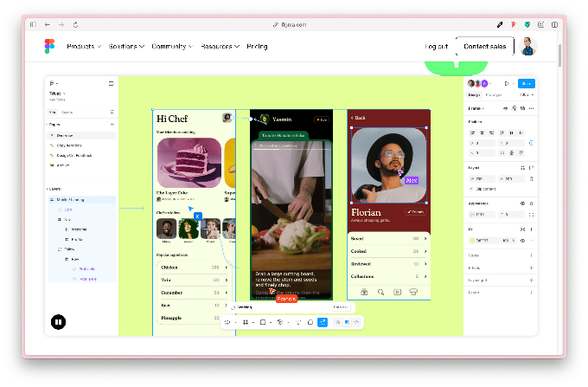Viewport: 588px width, 387px height.
Task: Add a layout grid with plus icon
Action: [531, 280]
